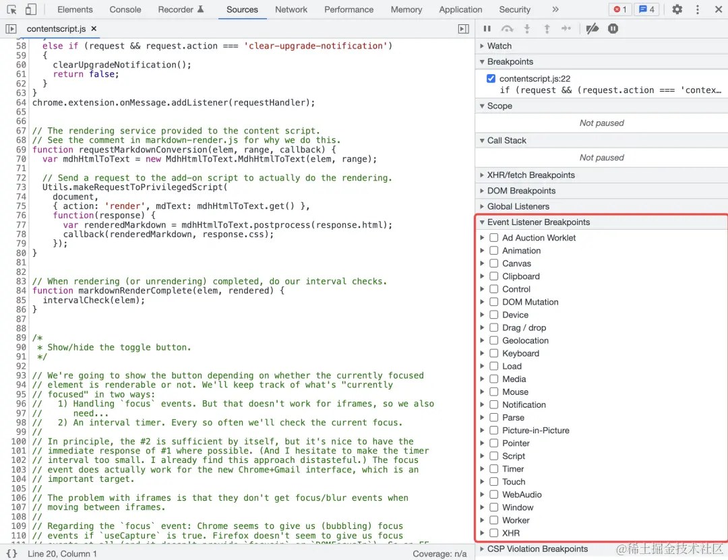Check the Geolocation event checkbox
Image resolution: width=728 pixels, height=560 pixels.
click(x=494, y=340)
